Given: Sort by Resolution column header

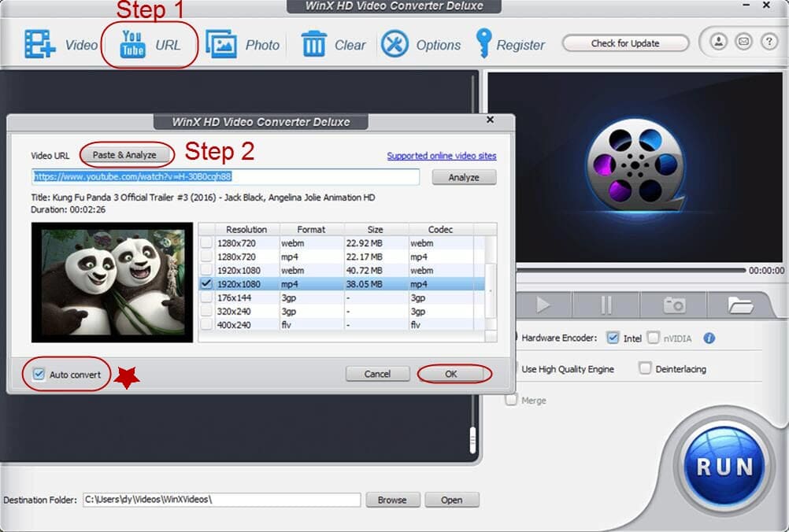Looking at the screenshot, I should tap(246, 229).
